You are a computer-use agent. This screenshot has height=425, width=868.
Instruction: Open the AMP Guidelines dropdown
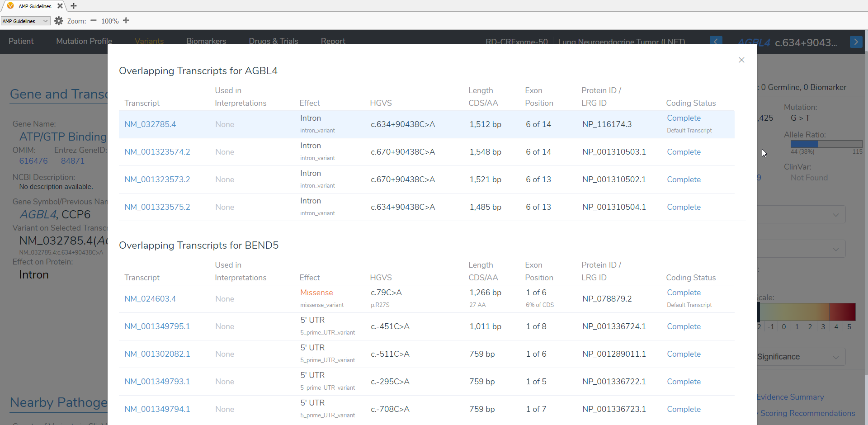tap(25, 21)
